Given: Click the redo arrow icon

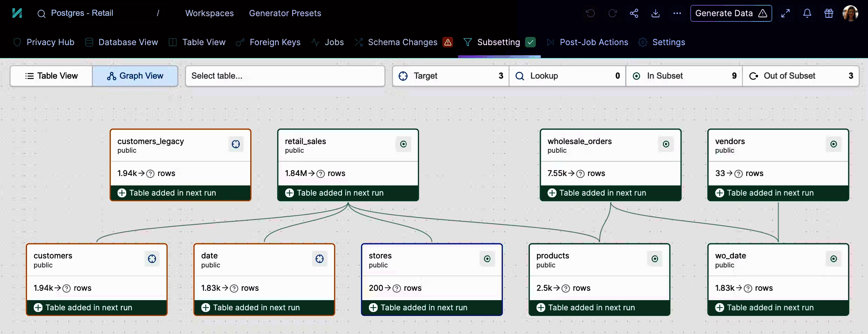Looking at the screenshot, I should [612, 14].
